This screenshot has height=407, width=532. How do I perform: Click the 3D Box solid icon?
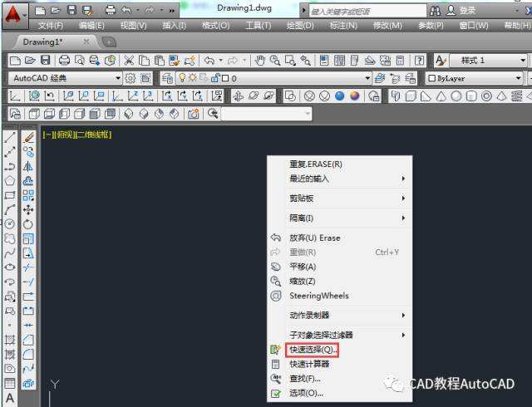[411, 96]
